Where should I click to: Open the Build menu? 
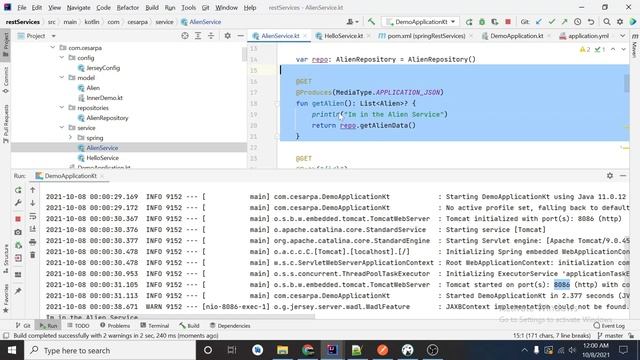click(x=152, y=7)
